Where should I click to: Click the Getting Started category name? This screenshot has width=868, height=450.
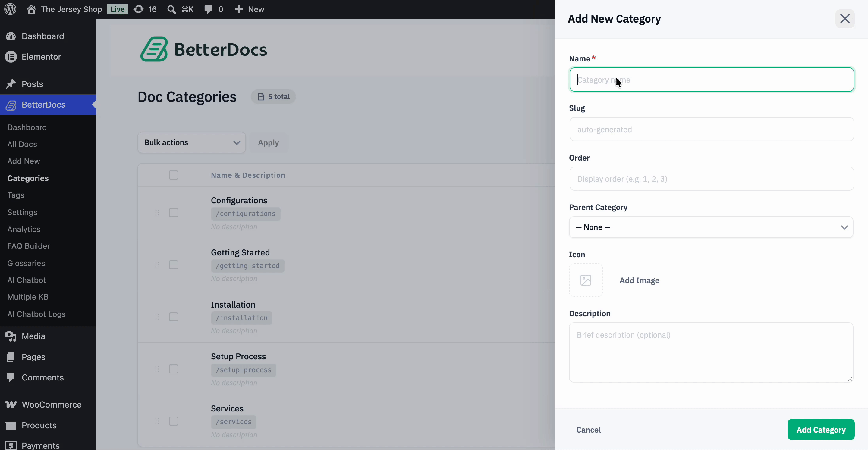240,252
